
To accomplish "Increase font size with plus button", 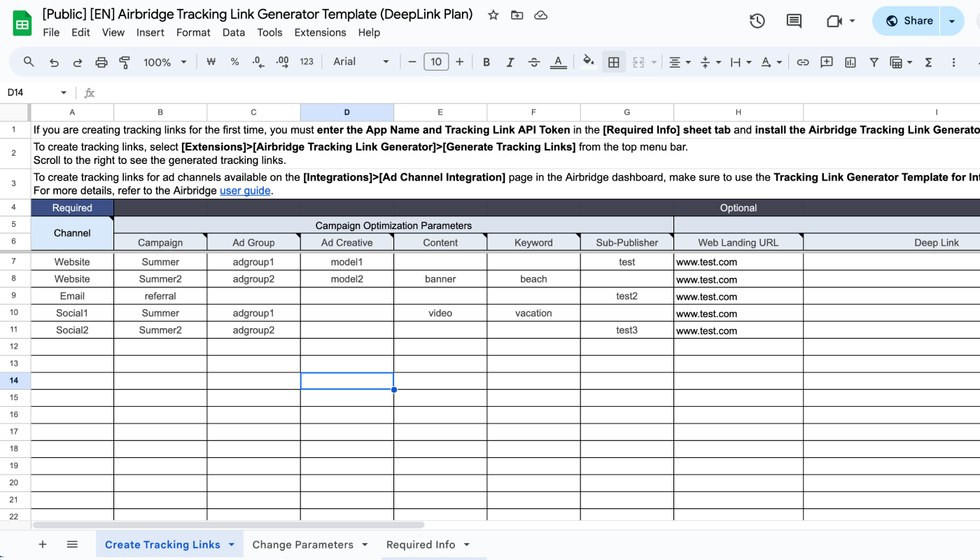I will click(x=460, y=62).
